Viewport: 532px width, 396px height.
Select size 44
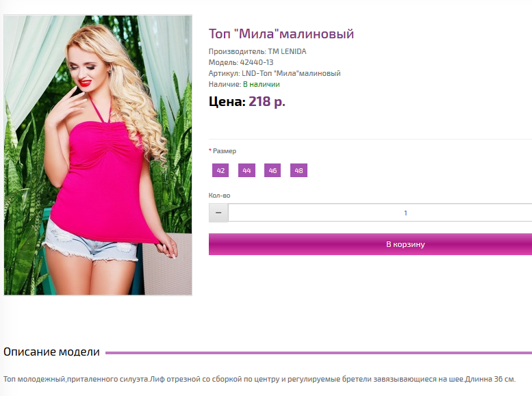(246, 170)
